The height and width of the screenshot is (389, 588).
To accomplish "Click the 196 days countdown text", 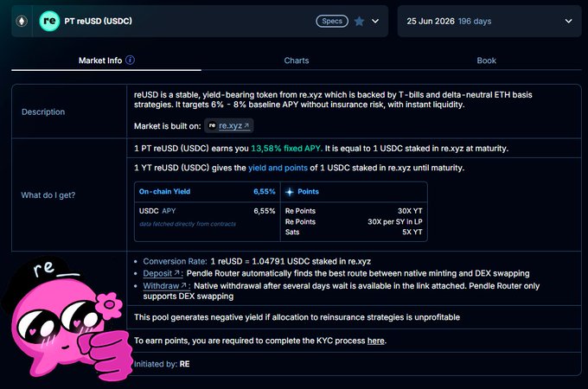I will coord(475,21).
